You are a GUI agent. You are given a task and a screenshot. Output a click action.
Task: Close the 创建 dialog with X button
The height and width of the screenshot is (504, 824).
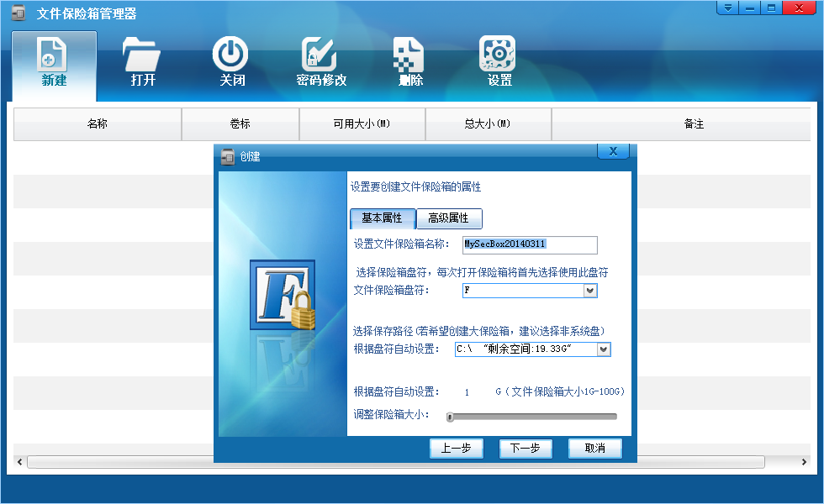click(x=613, y=151)
